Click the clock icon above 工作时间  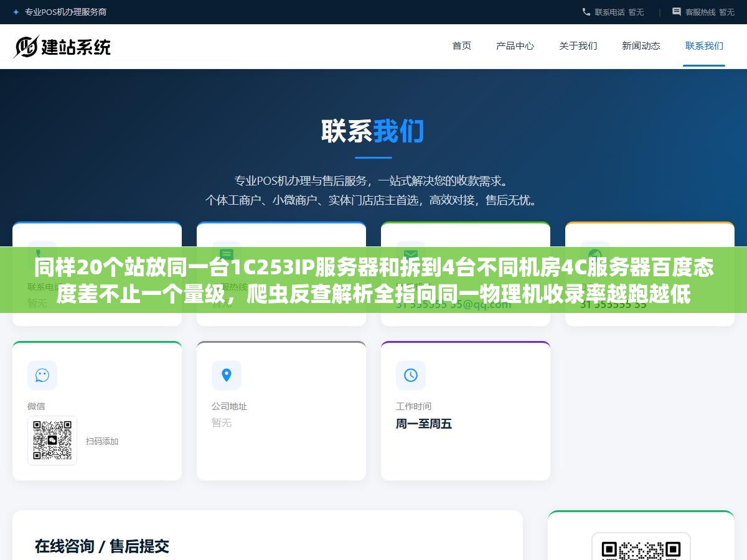[411, 375]
